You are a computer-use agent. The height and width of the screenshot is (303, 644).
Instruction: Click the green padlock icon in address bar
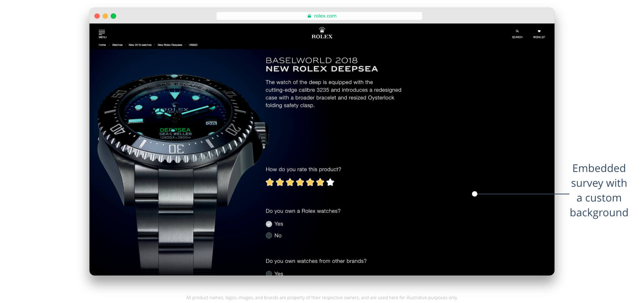coord(309,16)
